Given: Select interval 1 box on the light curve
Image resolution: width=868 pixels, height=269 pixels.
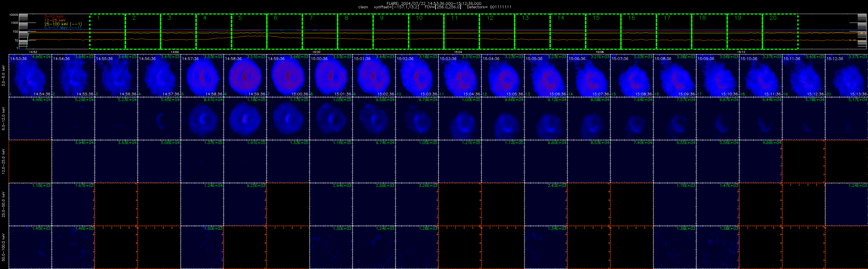Looking at the screenshot, I should pyautogui.click(x=107, y=32).
